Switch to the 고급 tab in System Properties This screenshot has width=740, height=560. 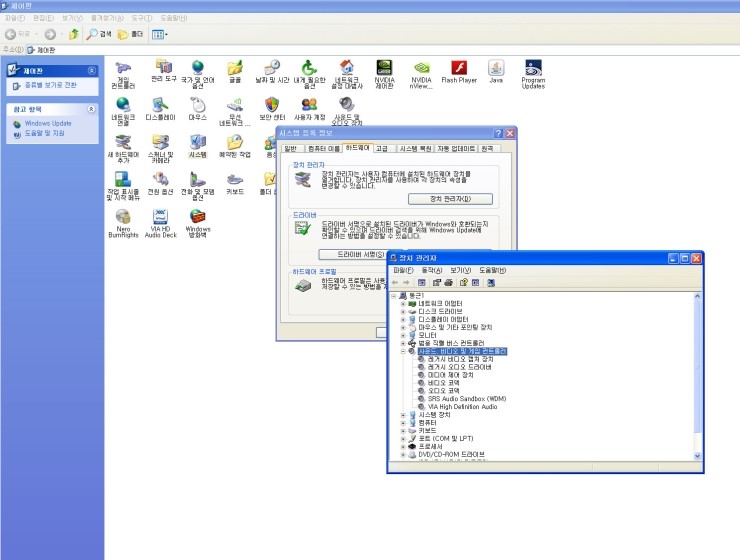point(384,148)
